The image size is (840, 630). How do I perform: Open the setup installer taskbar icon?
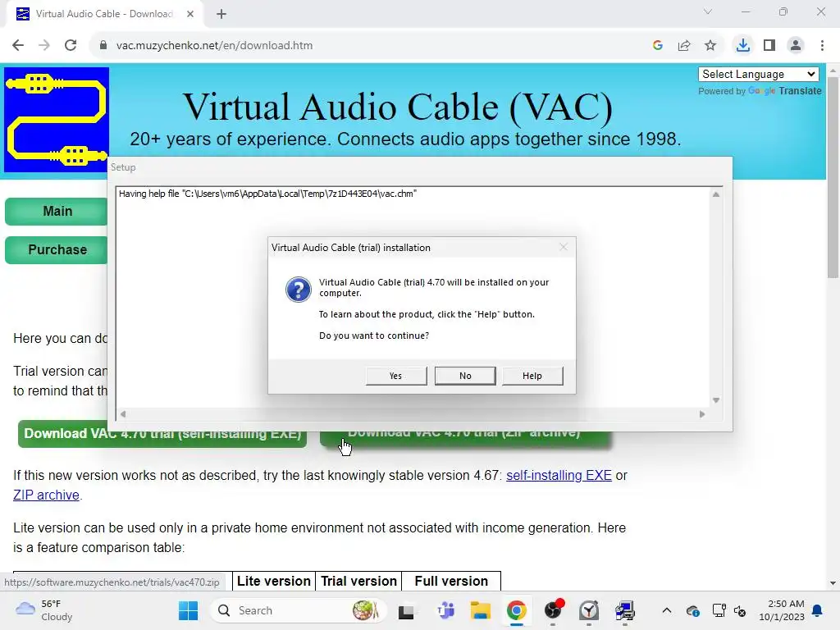[x=624, y=610]
